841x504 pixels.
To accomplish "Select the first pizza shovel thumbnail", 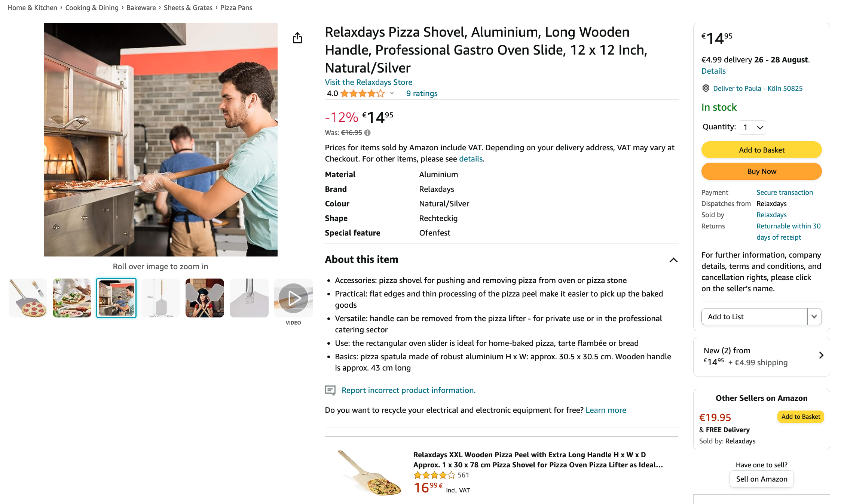I will click(x=27, y=298).
